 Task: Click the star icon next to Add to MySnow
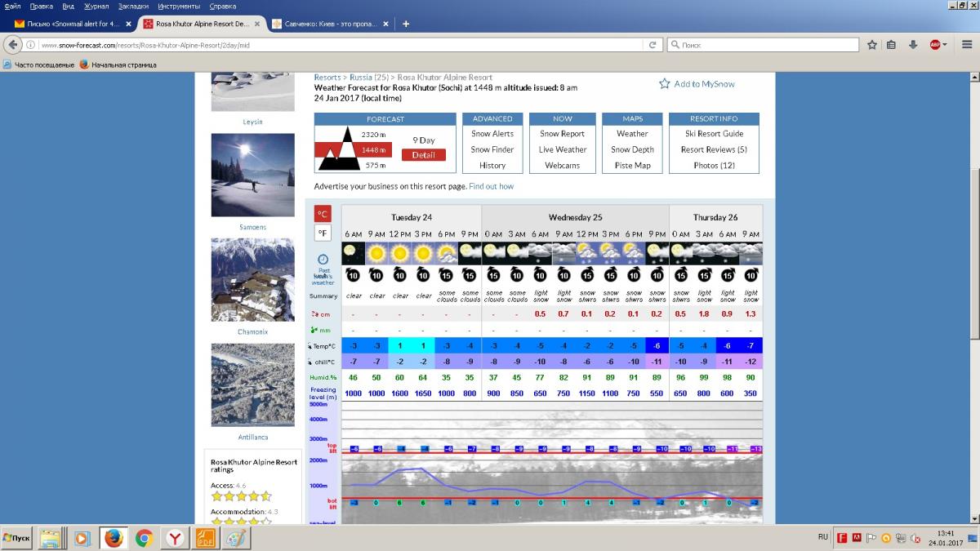665,83
